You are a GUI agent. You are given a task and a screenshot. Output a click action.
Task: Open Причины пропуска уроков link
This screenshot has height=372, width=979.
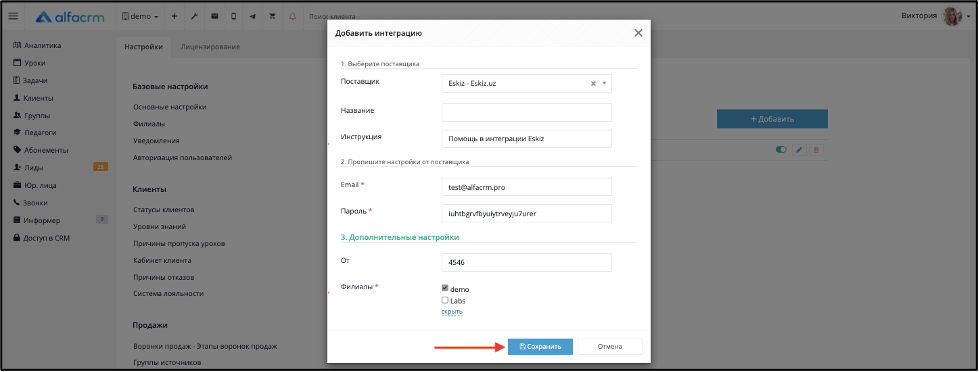pos(179,243)
